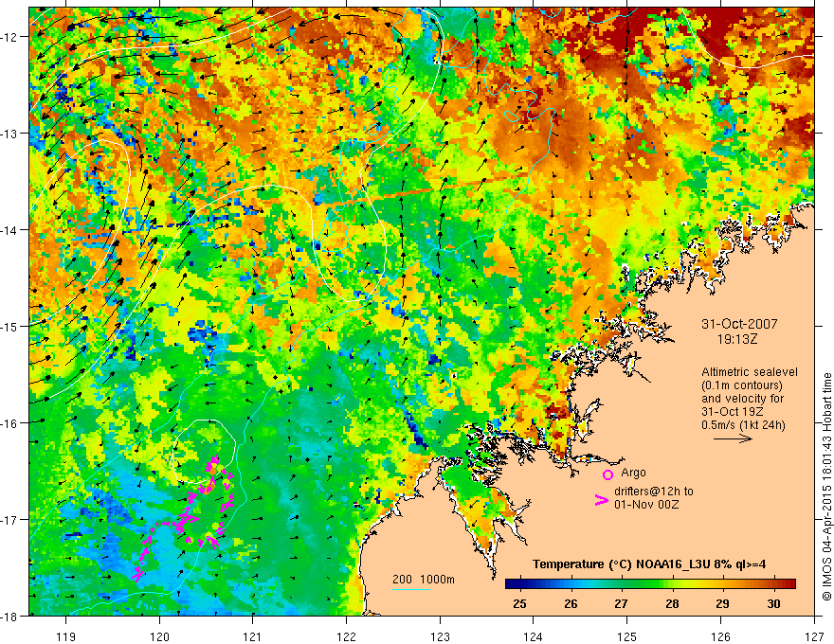Screen dimensions: 834x644
Task: Click the 'and velocity for' caption line
Action: (x=742, y=399)
